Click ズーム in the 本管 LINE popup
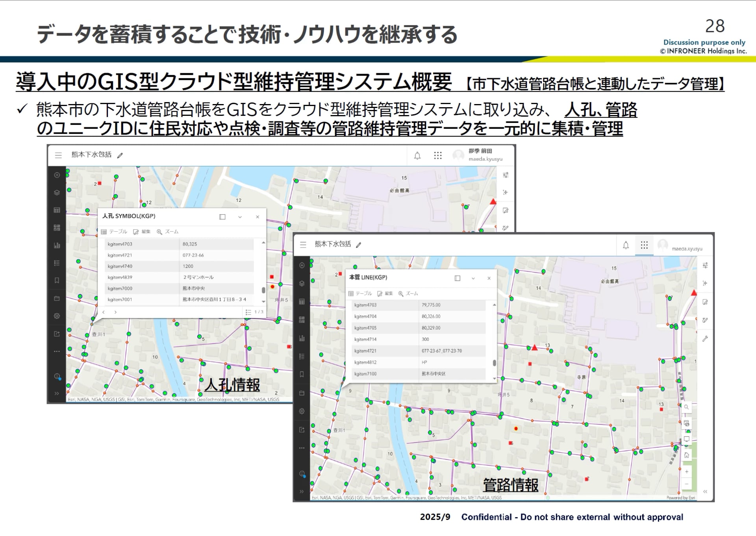The height and width of the screenshot is (536, 756). [x=408, y=294]
